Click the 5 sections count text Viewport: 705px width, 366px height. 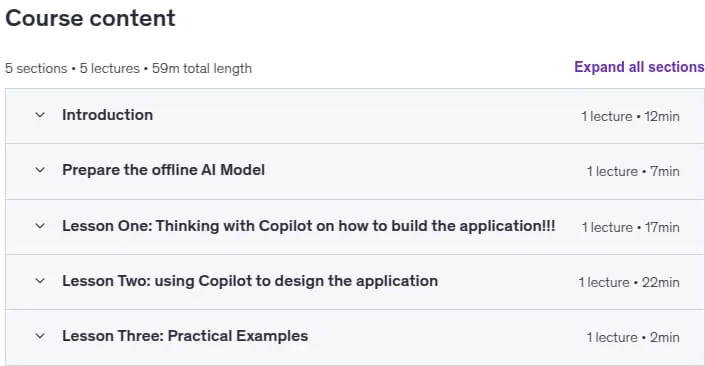pyautogui.click(x=36, y=68)
